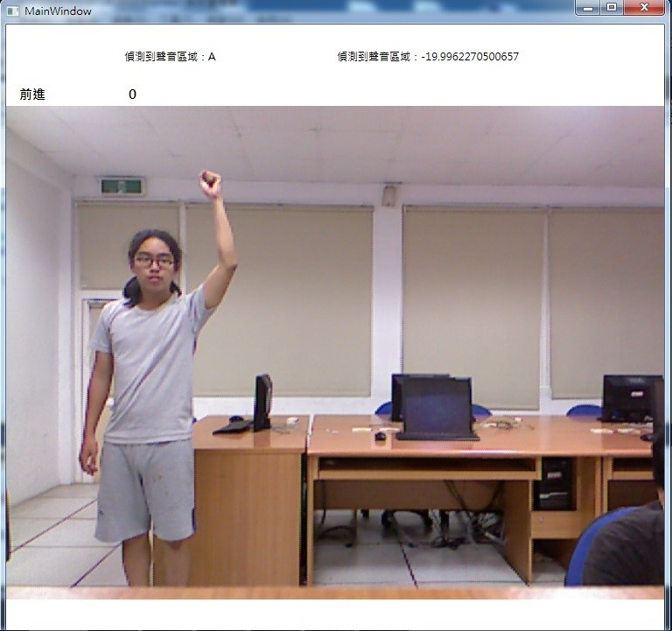Click the side-facing monitor on left desk
Image resolution: width=672 pixels, height=631 pixels.
click(262, 401)
